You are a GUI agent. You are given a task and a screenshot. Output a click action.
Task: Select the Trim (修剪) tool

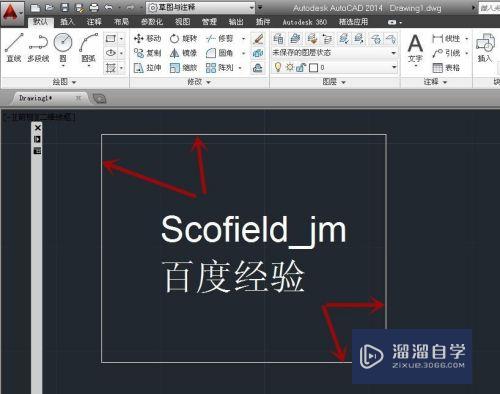[x=219, y=39]
